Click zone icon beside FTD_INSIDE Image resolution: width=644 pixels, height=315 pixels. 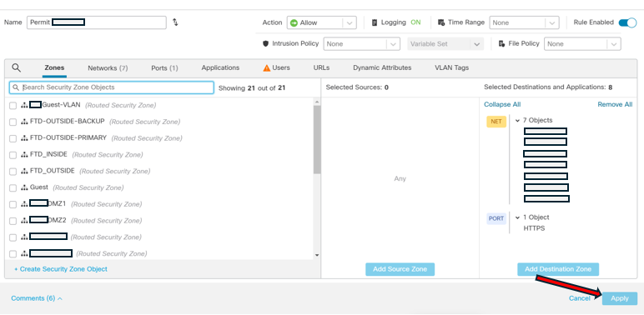click(24, 155)
